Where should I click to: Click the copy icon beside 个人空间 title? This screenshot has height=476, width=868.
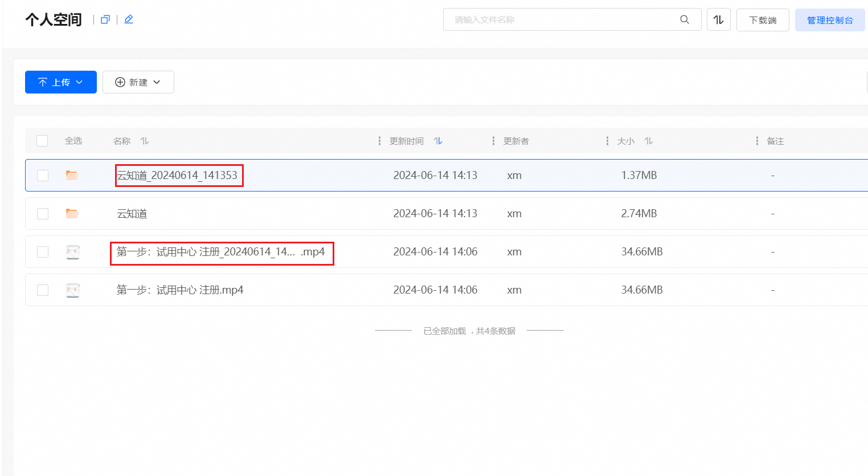(x=105, y=19)
